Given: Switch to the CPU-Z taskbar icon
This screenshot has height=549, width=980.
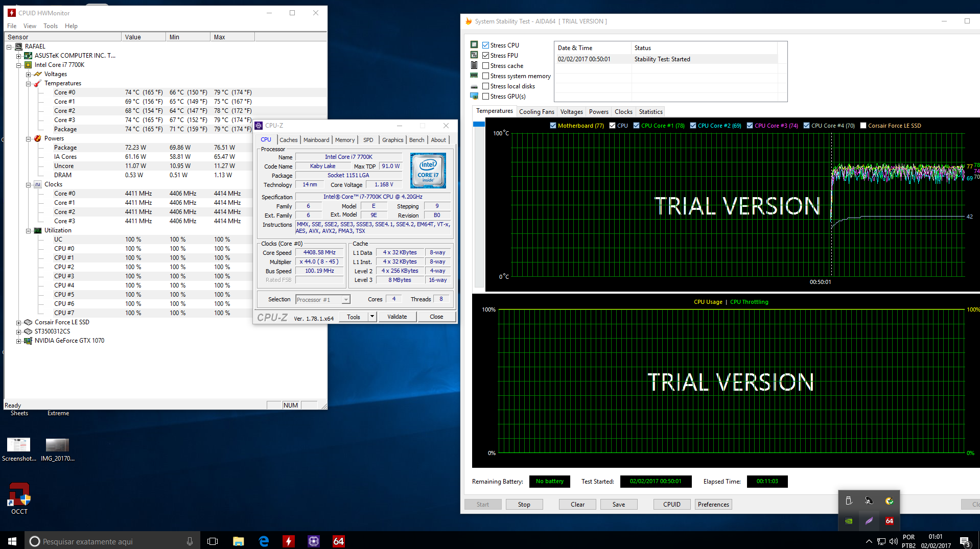Looking at the screenshot, I should click(314, 541).
